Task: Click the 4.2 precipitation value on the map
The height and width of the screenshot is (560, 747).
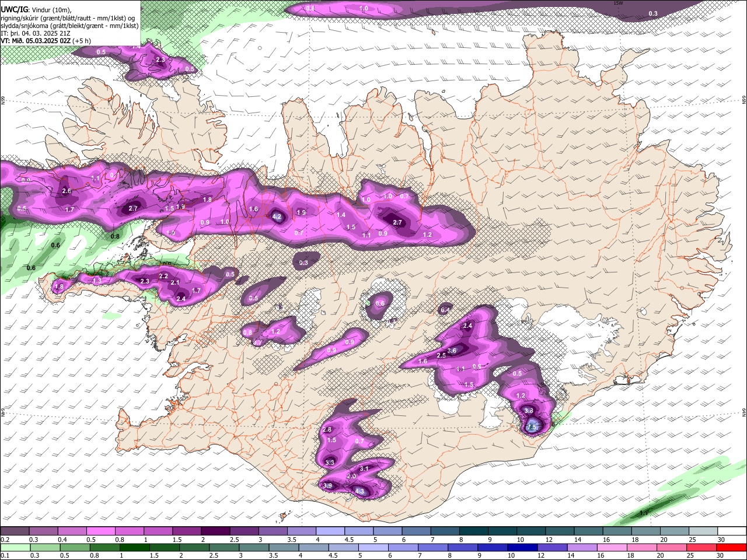Action: 277,216
